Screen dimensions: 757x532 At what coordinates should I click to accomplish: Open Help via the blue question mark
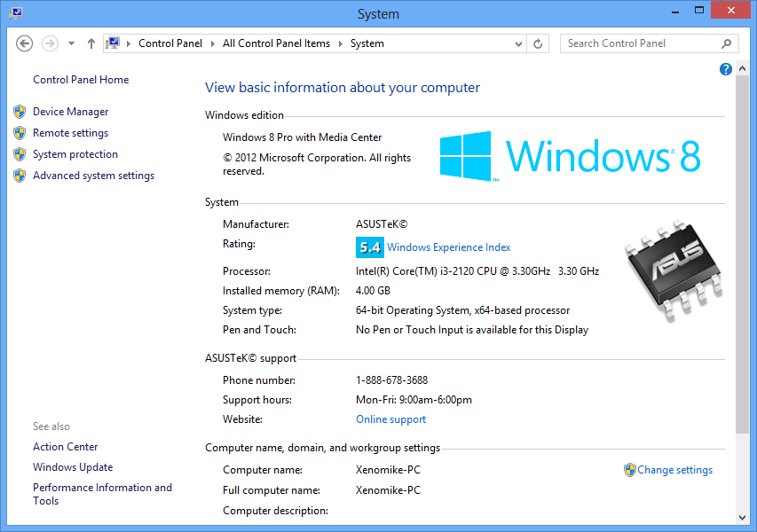pos(726,69)
